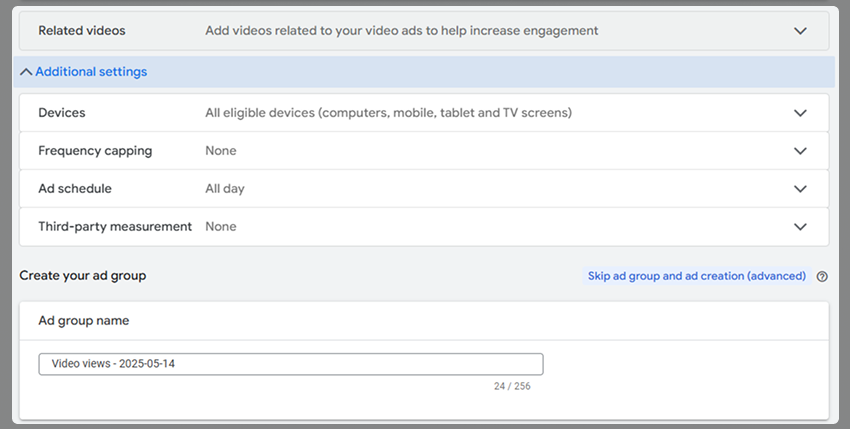The width and height of the screenshot is (850, 429).
Task: Click Skip ad group and ad creation (advanced)
Action: point(697,276)
